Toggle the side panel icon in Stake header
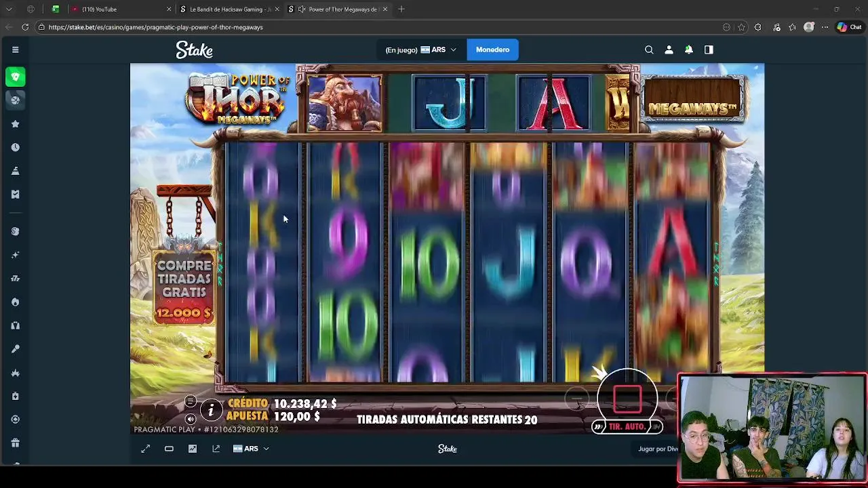This screenshot has height=488, width=868. (x=709, y=49)
